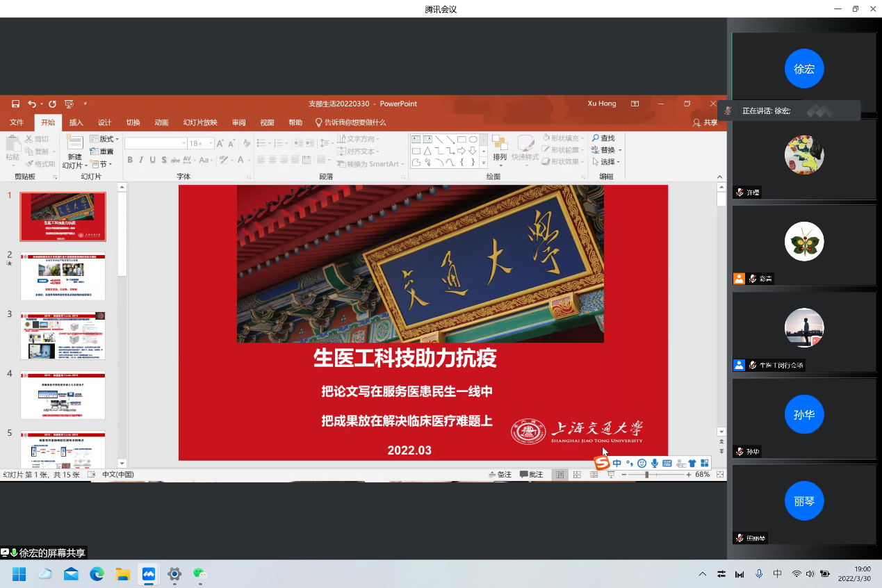Toggle Normal view button in status bar
Screen dimensions: 882x588
560,475
